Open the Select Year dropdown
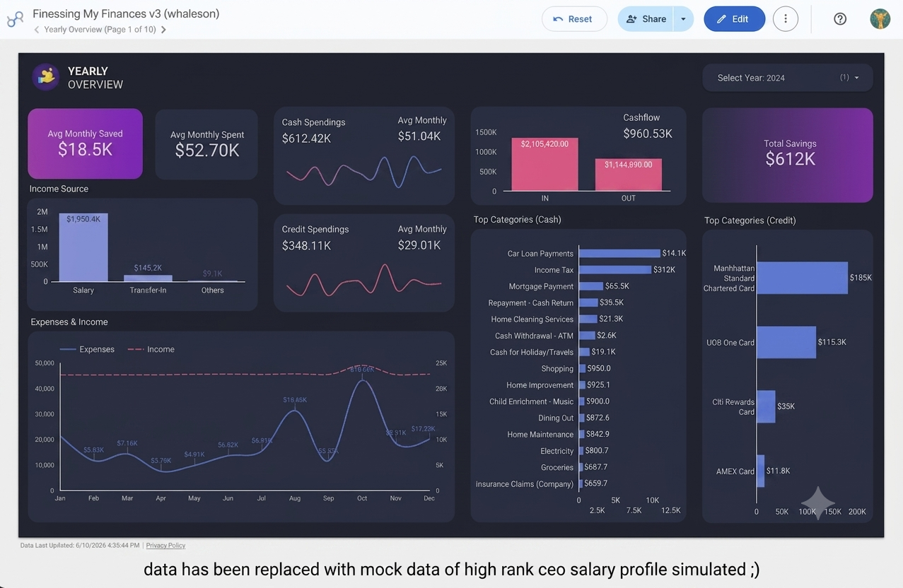Screen dimensions: 903x588 pyautogui.click(x=788, y=78)
